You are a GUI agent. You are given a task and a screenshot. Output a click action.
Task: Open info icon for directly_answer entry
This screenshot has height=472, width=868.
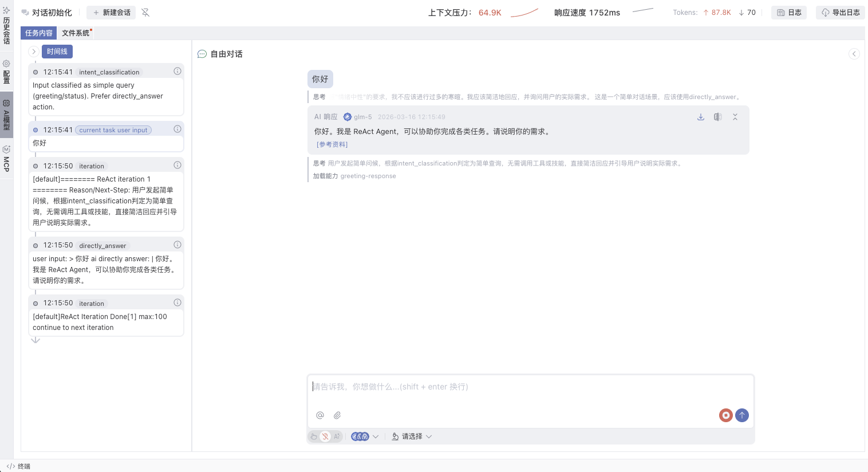click(177, 245)
